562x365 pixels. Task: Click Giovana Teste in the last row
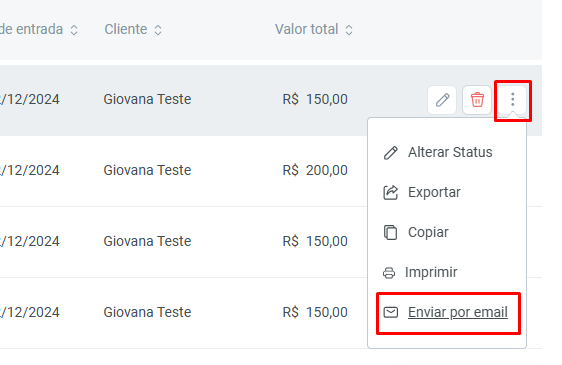pyautogui.click(x=147, y=312)
